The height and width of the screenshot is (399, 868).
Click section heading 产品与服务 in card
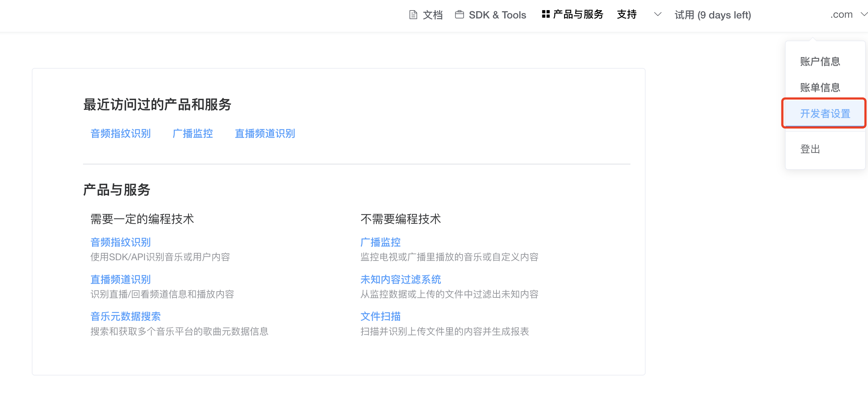coord(117,190)
